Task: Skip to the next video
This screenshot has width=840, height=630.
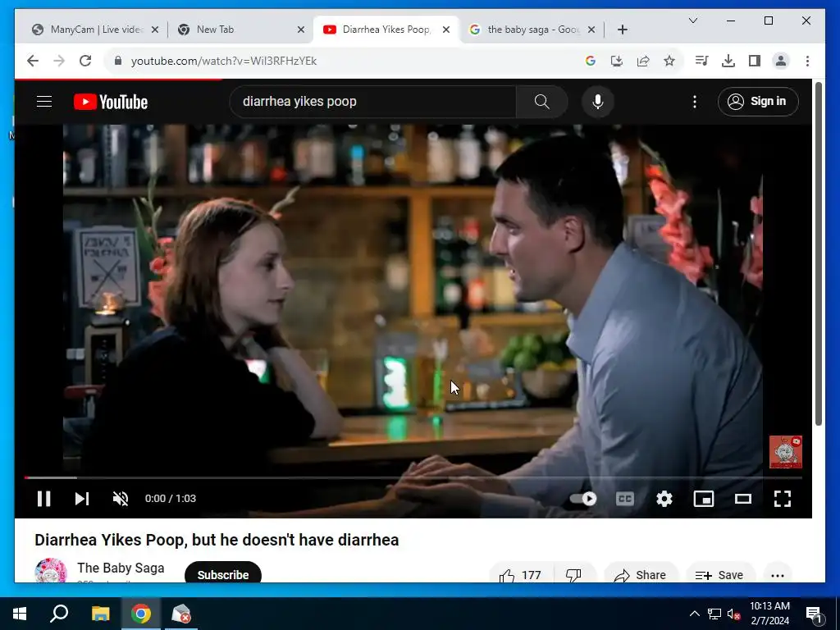Action: click(82, 499)
